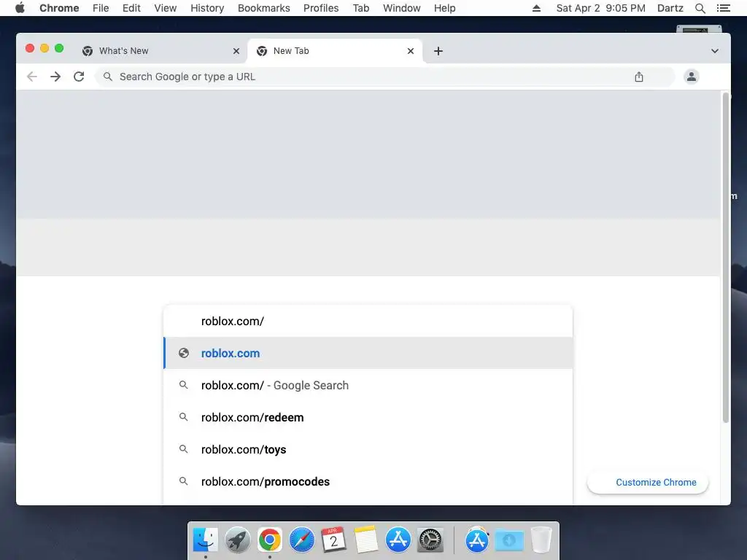Select the roblox.com/promocodes suggestion

coord(368,481)
